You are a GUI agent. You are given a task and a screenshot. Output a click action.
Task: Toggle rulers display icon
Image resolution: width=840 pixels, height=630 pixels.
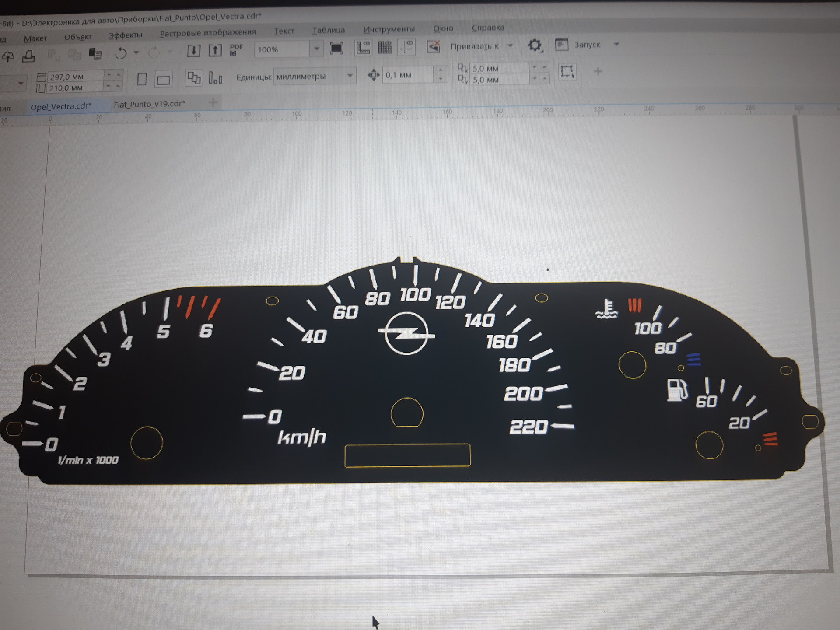tap(363, 47)
